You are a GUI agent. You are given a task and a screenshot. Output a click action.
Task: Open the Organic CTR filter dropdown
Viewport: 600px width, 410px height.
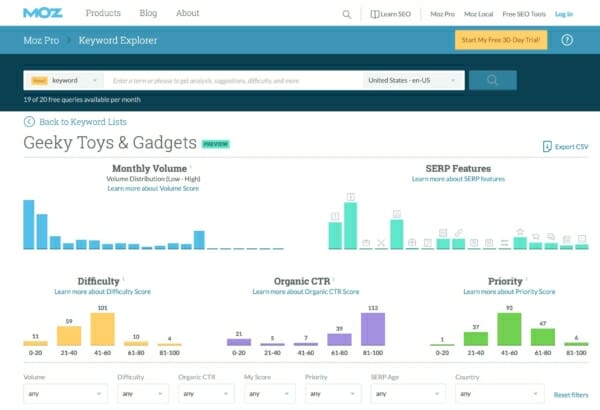click(206, 394)
